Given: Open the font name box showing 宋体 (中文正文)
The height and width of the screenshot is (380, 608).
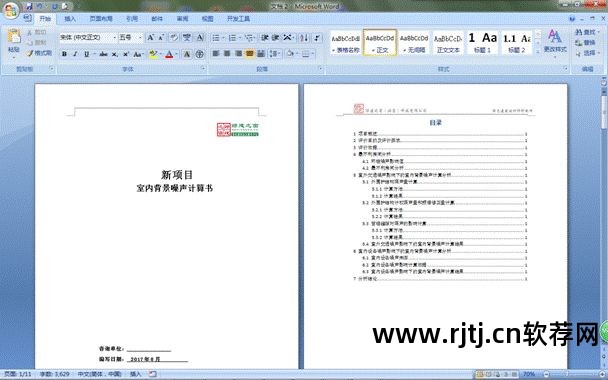Looking at the screenshot, I should (88, 38).
